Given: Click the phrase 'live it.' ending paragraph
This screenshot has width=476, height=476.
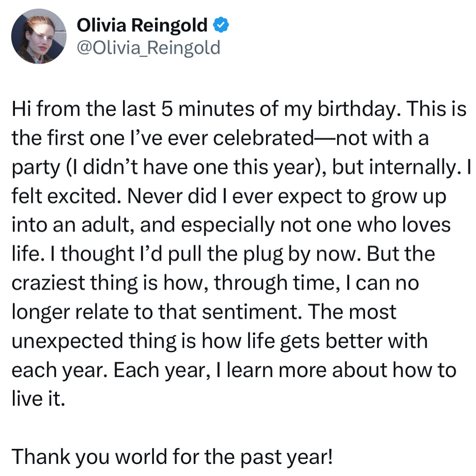Looking at the screenshot, I should [x=38, y=398].
